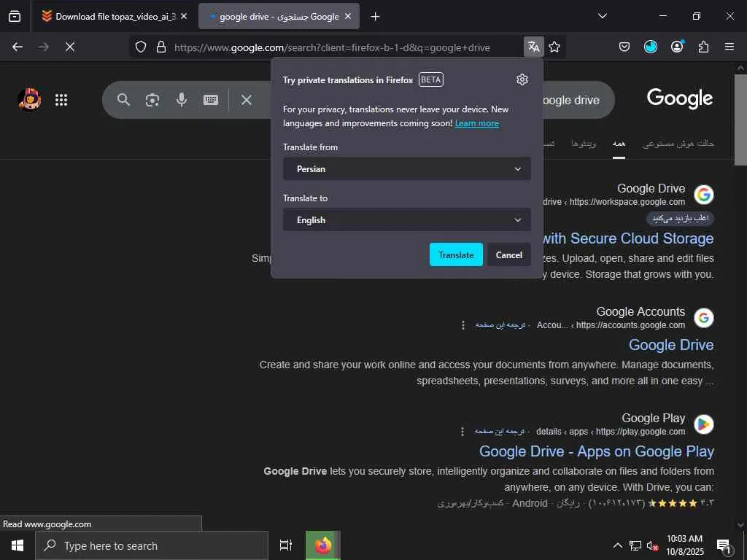Image resolution: width=747 pixels, height=560 pixels.
Task: Open translation settings gear icon
Action: click(x=522, y=79)
